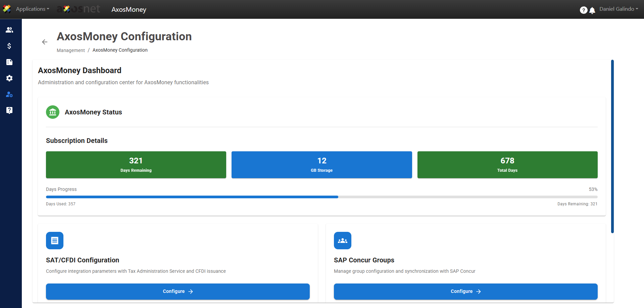Click the back arrow beside the title
Viewport: 644px width, 308px height.
point(45,42)
